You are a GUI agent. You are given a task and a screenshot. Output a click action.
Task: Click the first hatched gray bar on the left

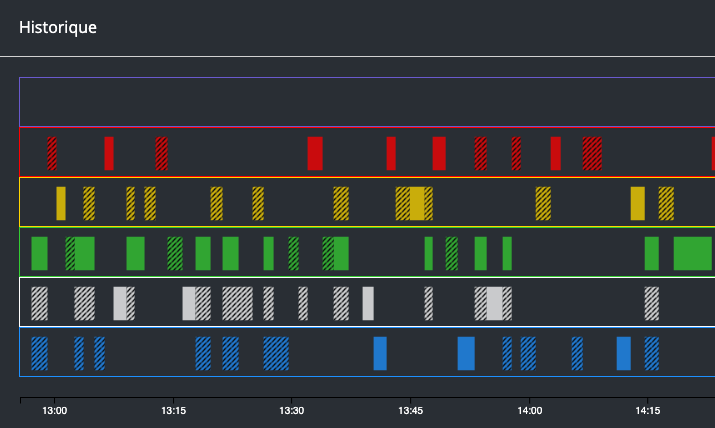coord(40,303)
